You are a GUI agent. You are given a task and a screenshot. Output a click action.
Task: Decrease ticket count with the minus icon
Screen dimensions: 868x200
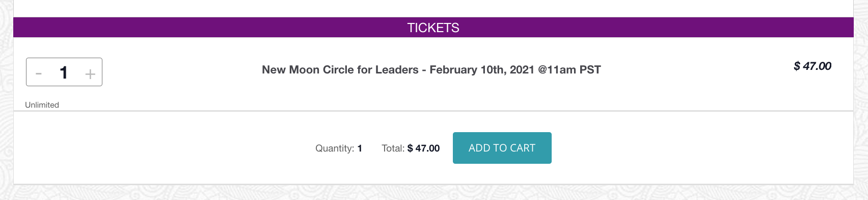click(x=39, y=73)
